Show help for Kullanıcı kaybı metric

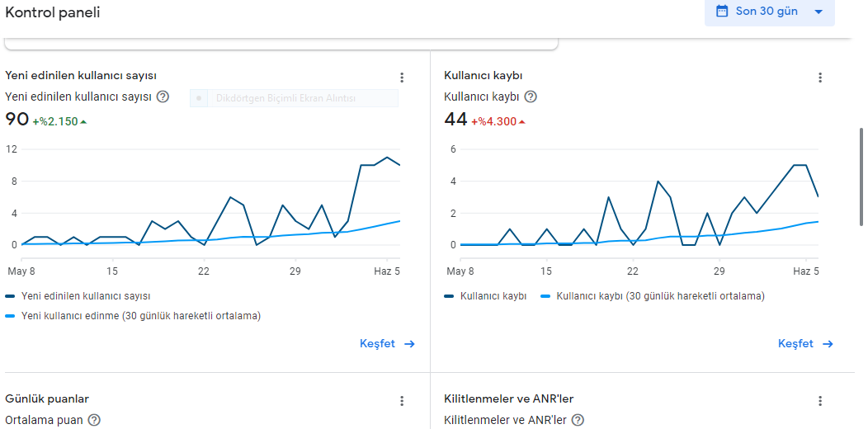point(531,97)
